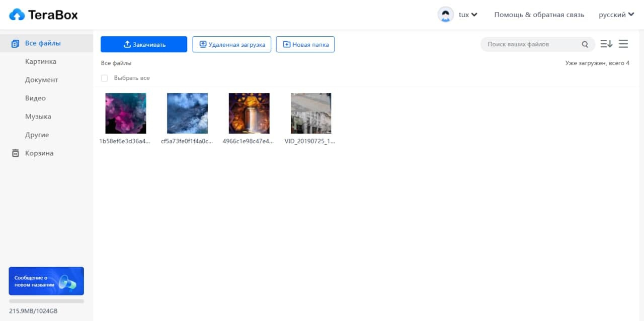Viewport: 644px width, 321px height.
Task: Open the sort order icon
Action: [x=606, y=44]
